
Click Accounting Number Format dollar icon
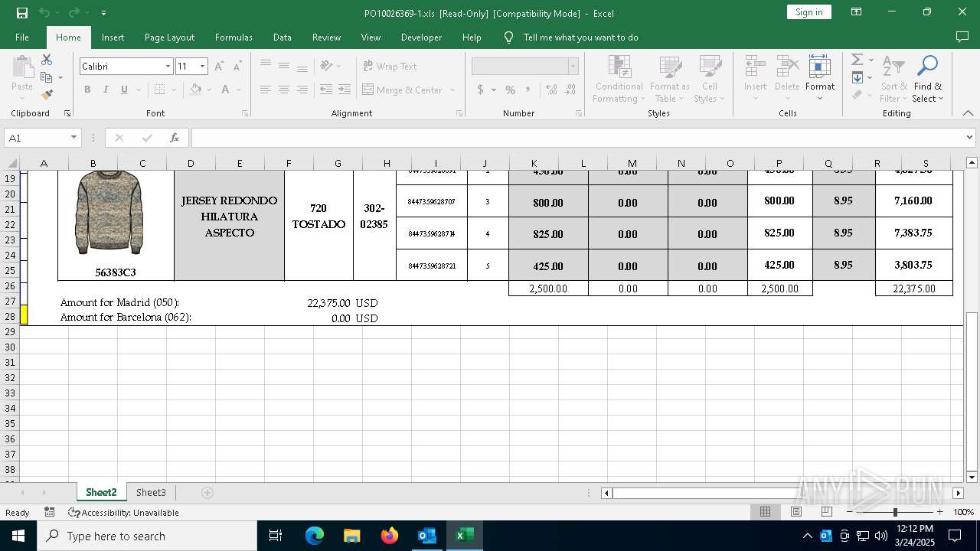coord(480,90)
